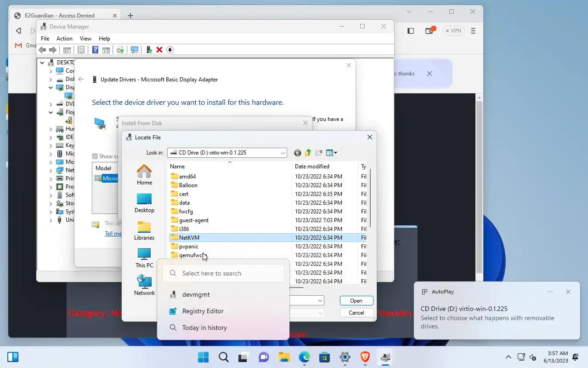Expand Keyboards node in device tree
Screen dimensions: 588x368
click(x=51, y=145)
